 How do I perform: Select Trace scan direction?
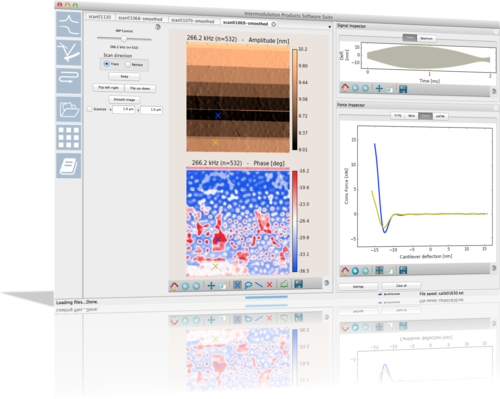pyautogui.click(x=107, y=64)
